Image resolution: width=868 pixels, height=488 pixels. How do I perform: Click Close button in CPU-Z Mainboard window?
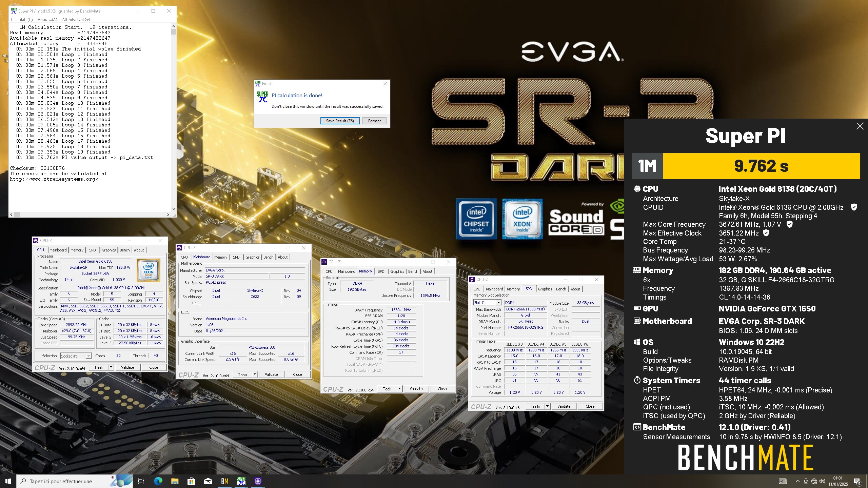[297, 374]
